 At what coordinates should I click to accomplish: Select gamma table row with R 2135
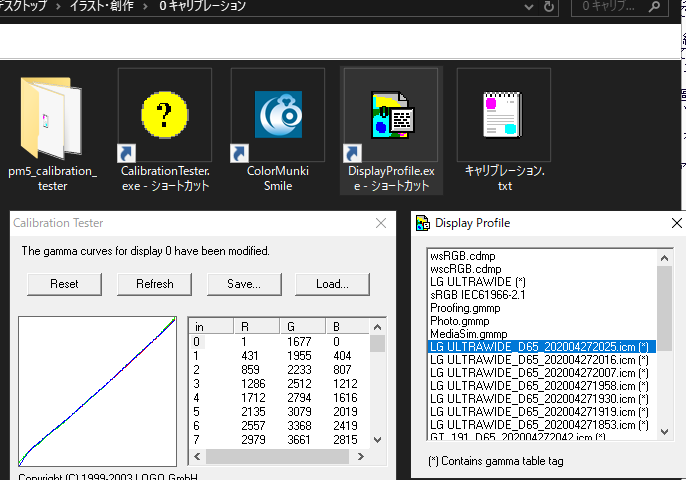279,412
